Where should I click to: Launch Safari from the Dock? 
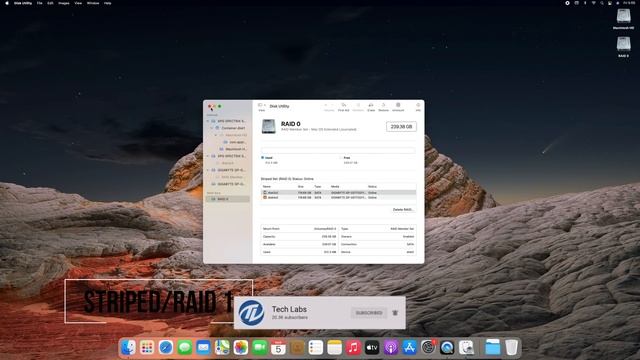pyautogui.click(x=166, y=348)
